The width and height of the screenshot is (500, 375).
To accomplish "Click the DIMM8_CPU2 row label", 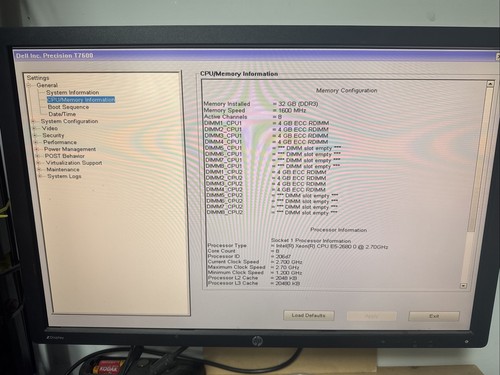I will 225,212.
